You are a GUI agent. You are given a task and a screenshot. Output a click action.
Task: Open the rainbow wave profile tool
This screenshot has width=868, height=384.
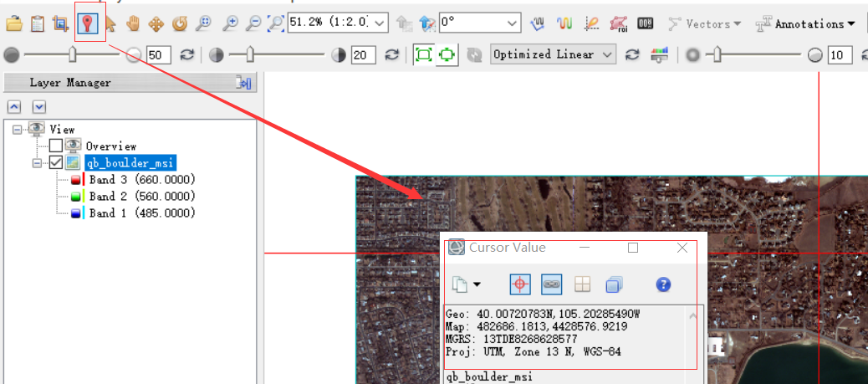point(564,23)
